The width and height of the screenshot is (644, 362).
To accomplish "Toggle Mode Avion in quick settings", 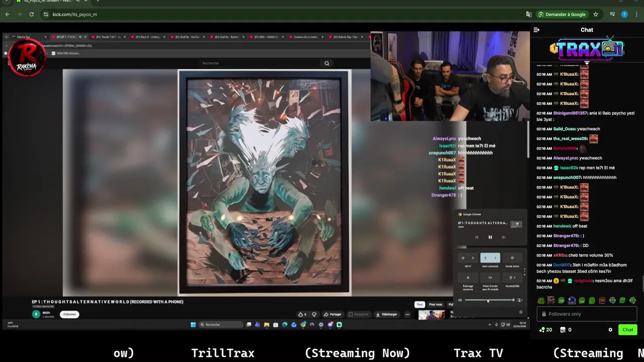I will point(512,258).
